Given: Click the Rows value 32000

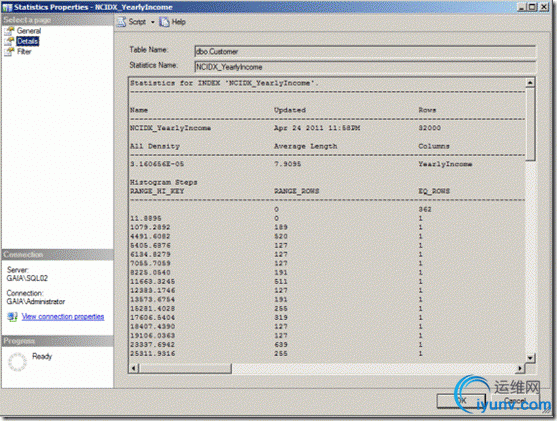Looking at the screenshot, I should coord(429,128).
